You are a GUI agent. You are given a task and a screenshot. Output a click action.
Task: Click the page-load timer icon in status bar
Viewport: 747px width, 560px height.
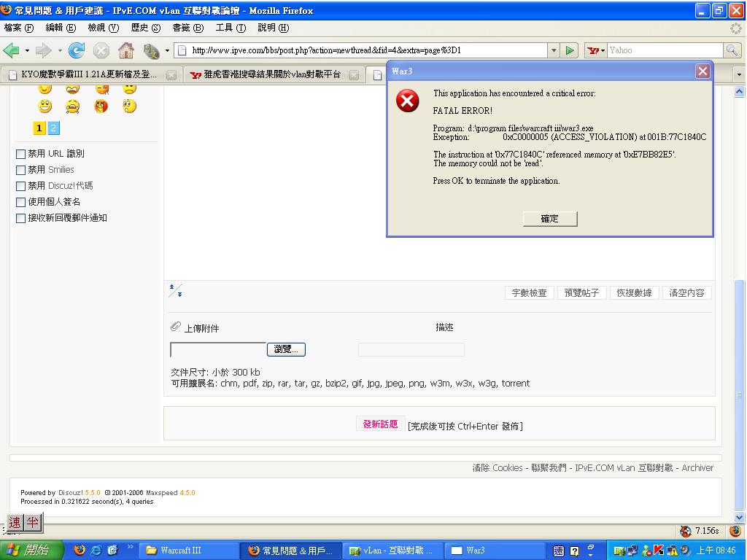coord(686,531)
